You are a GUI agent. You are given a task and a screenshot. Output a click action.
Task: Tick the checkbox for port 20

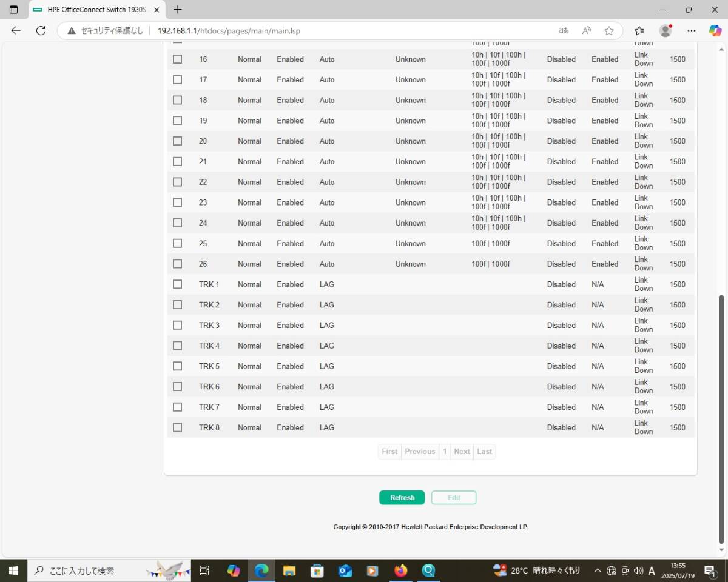pos(177,141)
